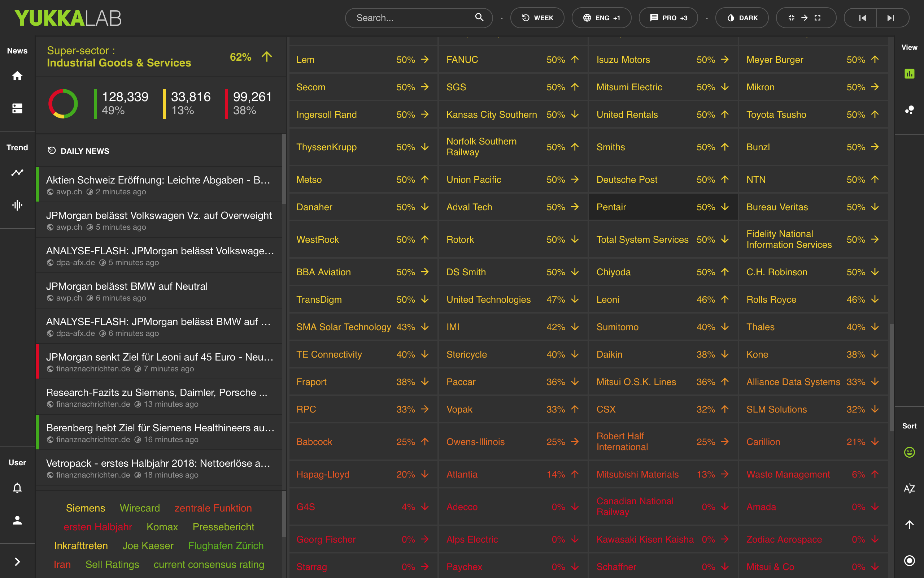This screenshot has width=924, height=578.
Task: Open the WEEK time range selector
Action: (x=537, y=18)
